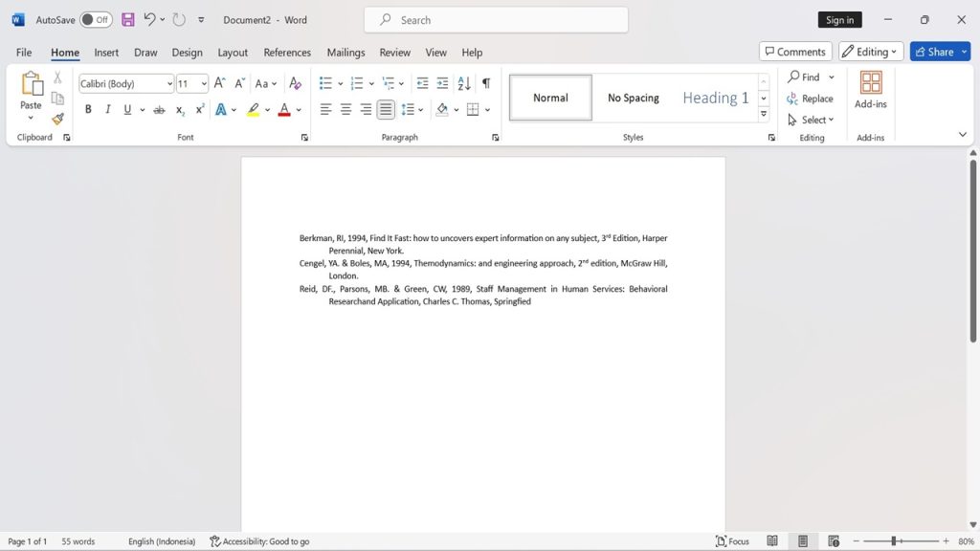980x551 pixels.
Task: Switch to the Design tab
Action: pyautogui.click(x=187, y=53)
